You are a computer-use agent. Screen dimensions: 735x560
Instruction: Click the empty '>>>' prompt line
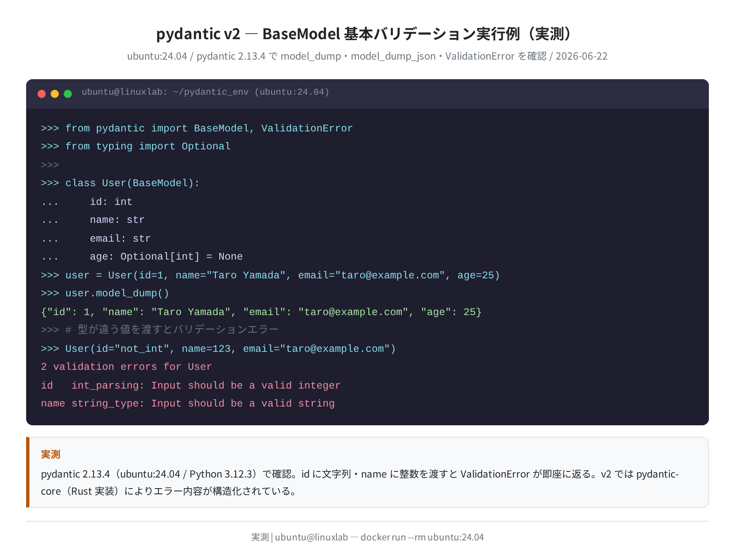point(50,165)
